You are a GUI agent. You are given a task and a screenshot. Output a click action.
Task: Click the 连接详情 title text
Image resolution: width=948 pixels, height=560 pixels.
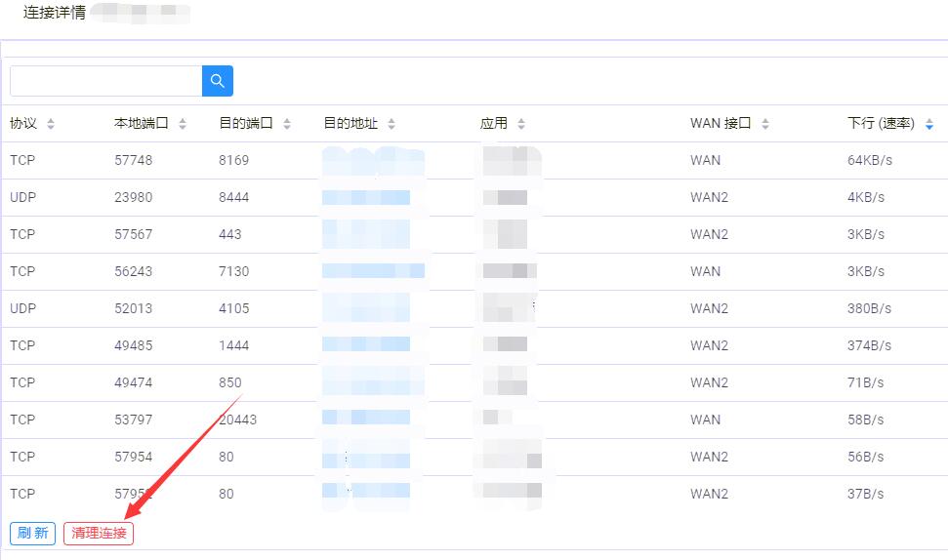point(55,15)
